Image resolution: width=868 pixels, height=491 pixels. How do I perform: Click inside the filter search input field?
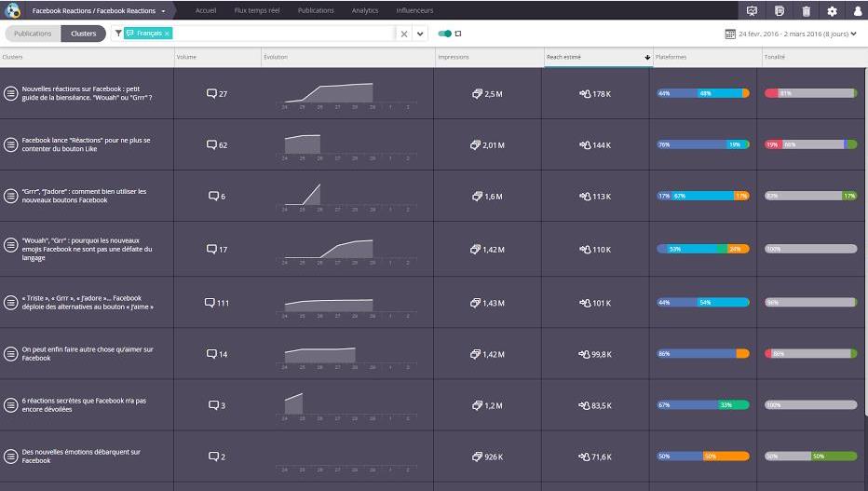279,34
